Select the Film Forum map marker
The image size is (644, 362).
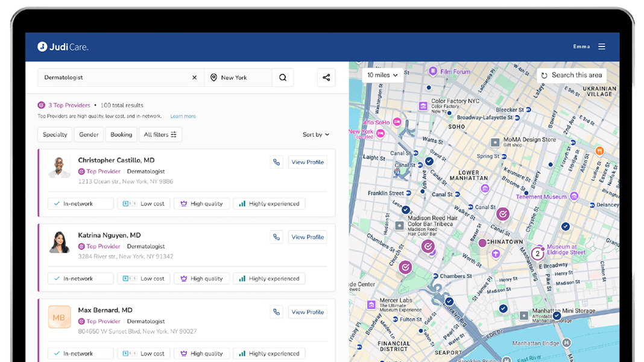pyautogui.click(x=432, y=72)
